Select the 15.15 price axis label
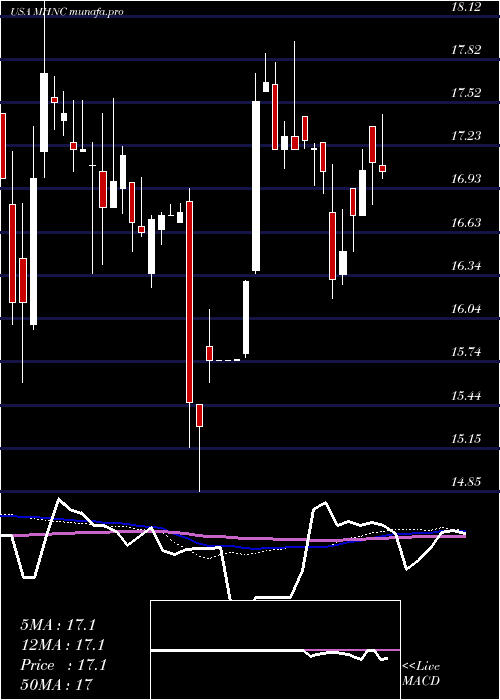Viewport: 500px width, 700px height. point(468,438)
